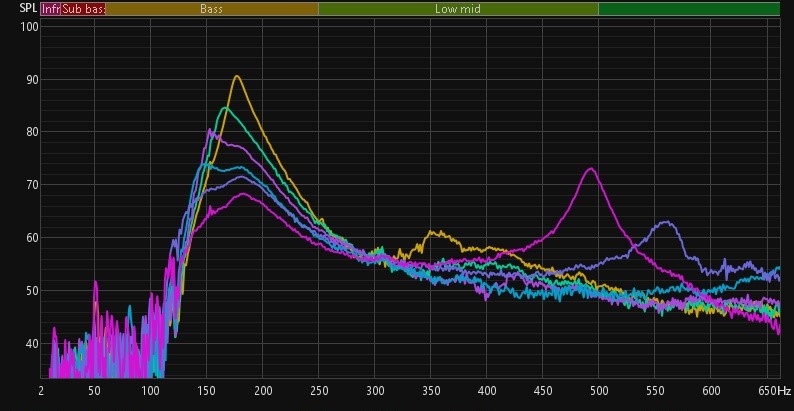The width and height of the screenshot is (794, 411).
Task: Click the 400 label on frequency axis
Action: click(487, 391)
